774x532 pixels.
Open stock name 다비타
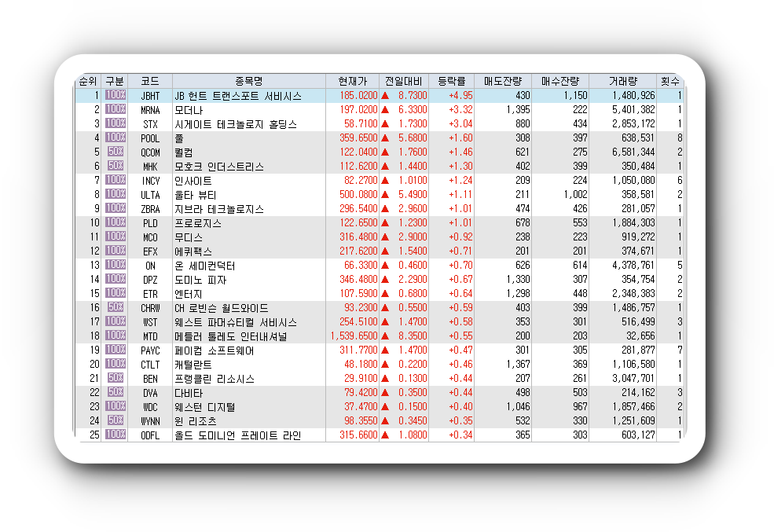(x=189, y=394)
